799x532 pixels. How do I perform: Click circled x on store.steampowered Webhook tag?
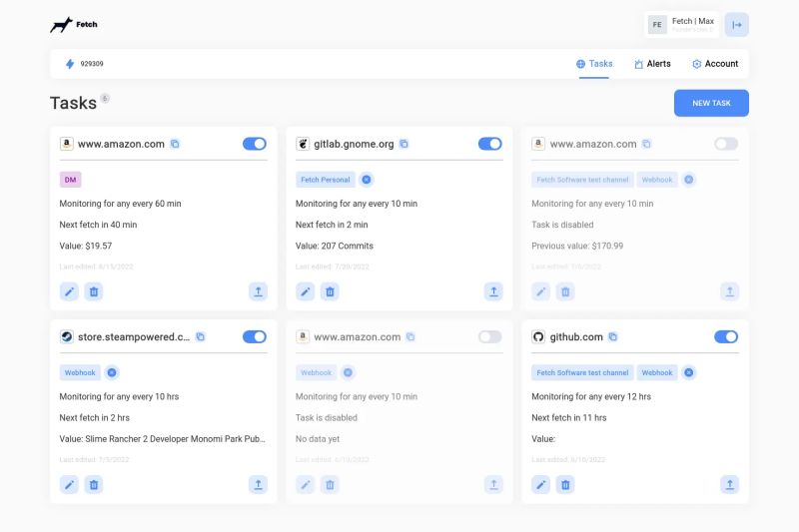pos(112,372)
